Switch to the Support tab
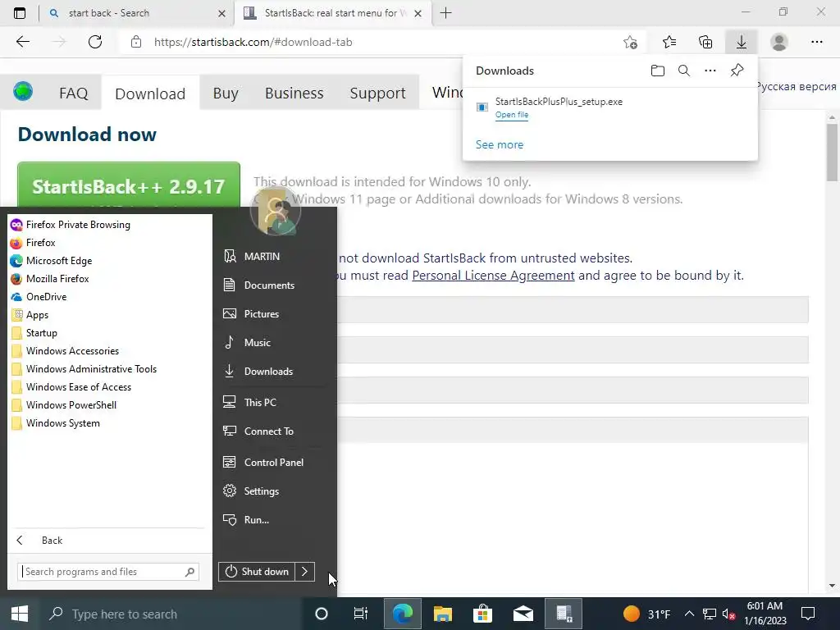This screenshot has height=630, width=840. click(377, 94)
